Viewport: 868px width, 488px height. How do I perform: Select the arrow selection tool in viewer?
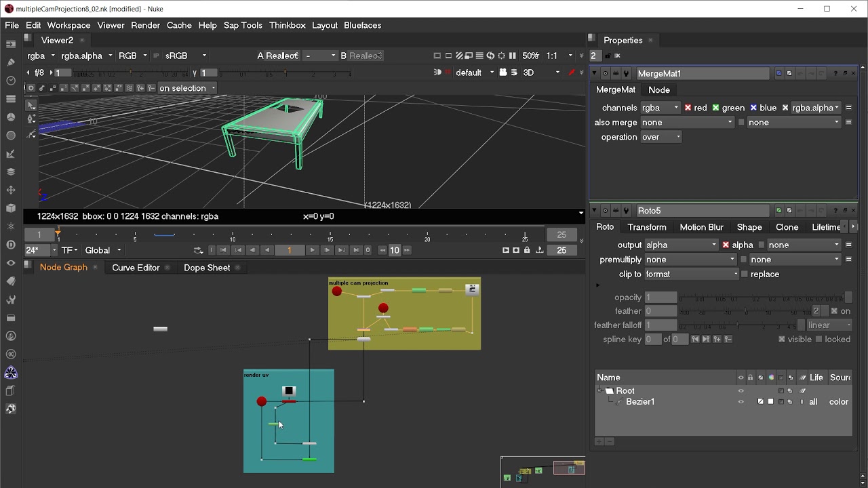coord(31,105)
